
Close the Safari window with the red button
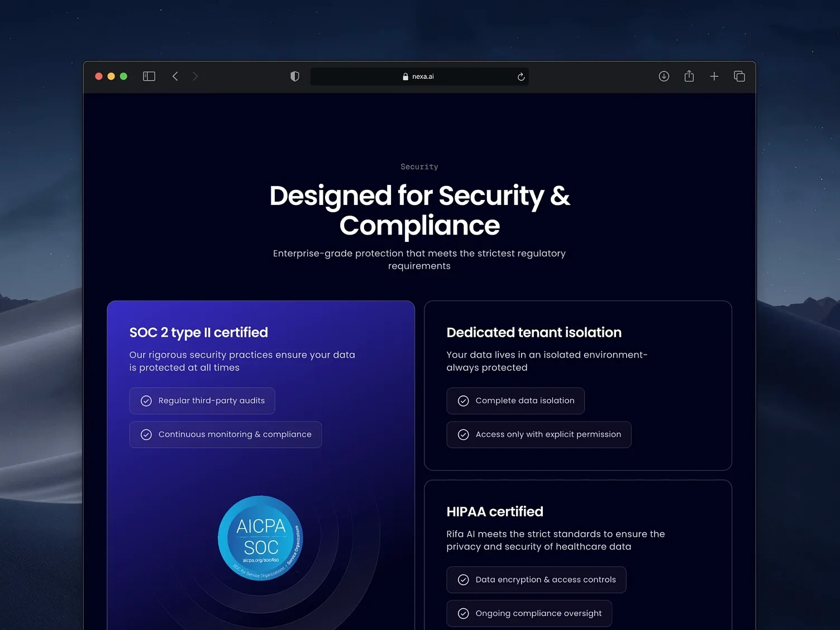pos(99,77)
